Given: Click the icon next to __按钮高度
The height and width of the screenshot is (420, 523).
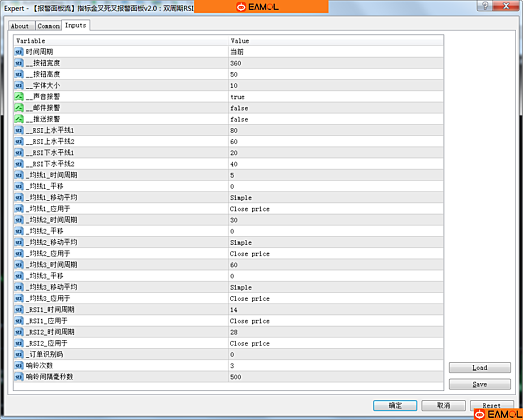Looking at the screenshot, I should (x=19, y=74).
